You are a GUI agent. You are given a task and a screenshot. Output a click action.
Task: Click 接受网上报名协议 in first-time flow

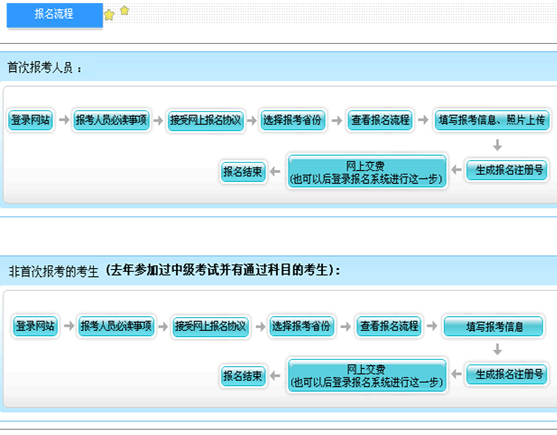coord(205,120)
